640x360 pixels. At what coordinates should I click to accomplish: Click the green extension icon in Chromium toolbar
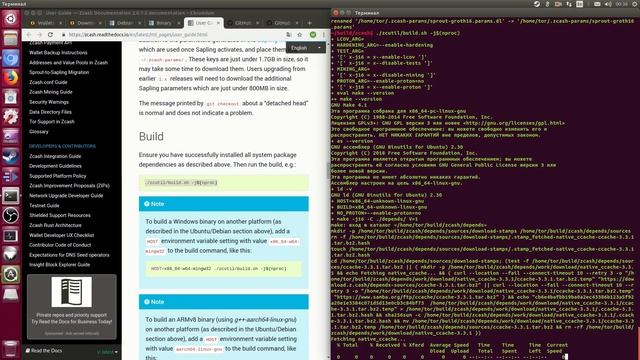313,35
